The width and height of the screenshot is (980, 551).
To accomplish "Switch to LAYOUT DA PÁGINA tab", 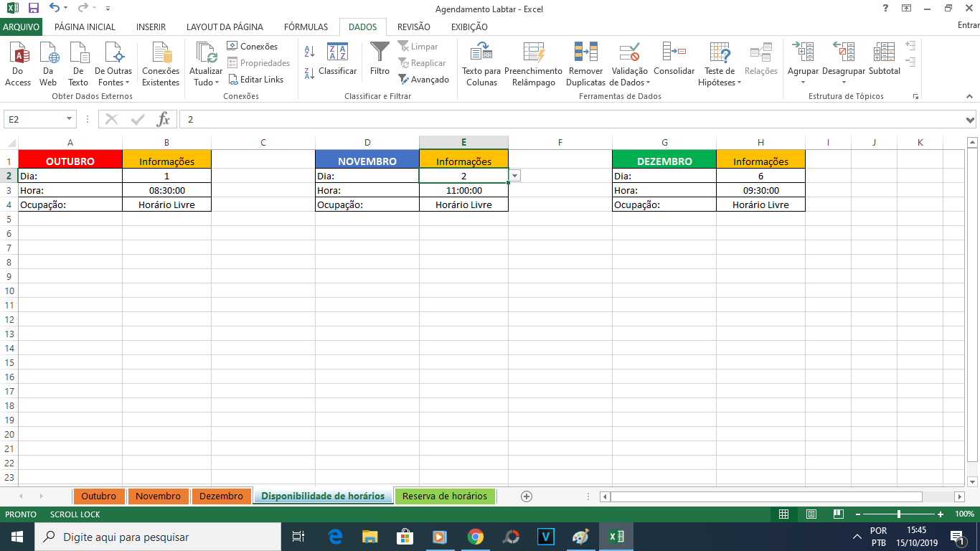I will coord(225,27).
